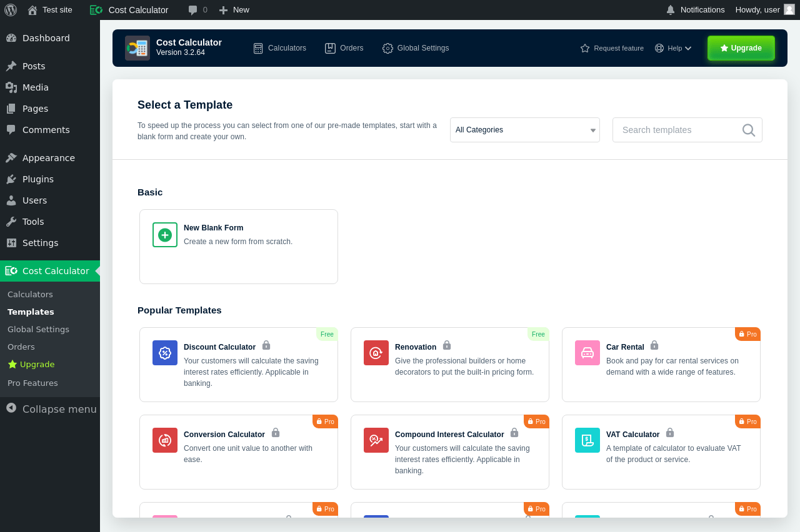The height and width of the screenshot is (532, 800).
Task: Select Templates submenu item
Action: [31, 312]
